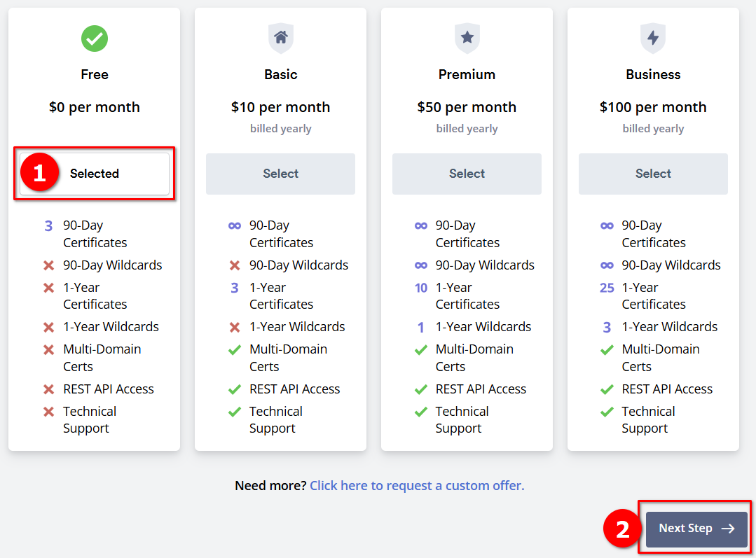Click the '$50 per month' price text
This screenshot has width=756, height=558.
(467, 107)
